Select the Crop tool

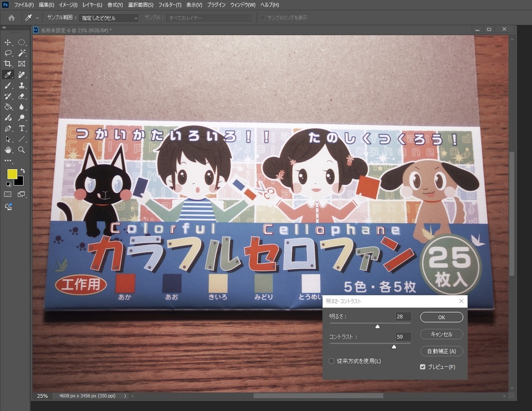[8, 64]
